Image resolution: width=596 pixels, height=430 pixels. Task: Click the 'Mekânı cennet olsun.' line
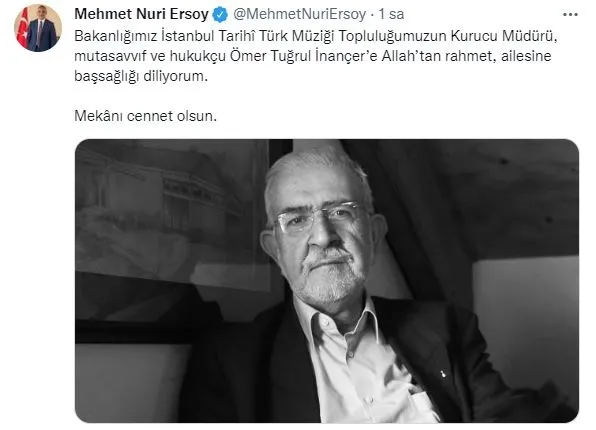point(146,116)
